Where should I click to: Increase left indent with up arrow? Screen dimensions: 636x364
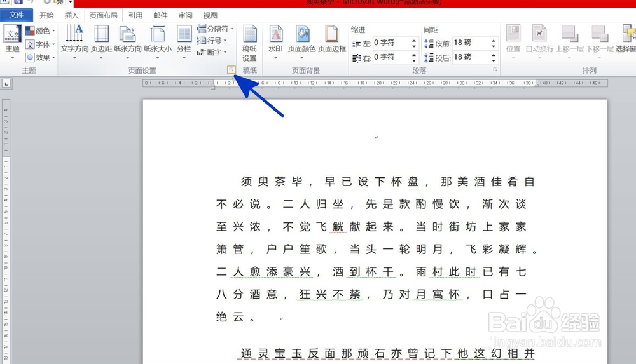pyautogui.click(x=414, y=41)
